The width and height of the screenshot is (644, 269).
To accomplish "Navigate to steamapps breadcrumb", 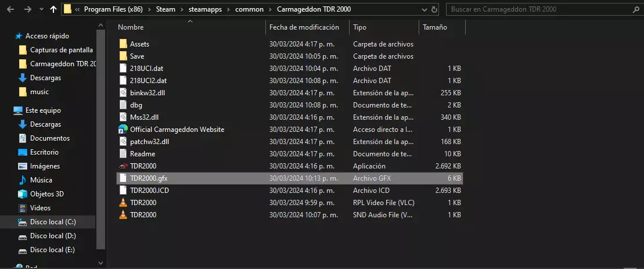I will coord(205,9).
